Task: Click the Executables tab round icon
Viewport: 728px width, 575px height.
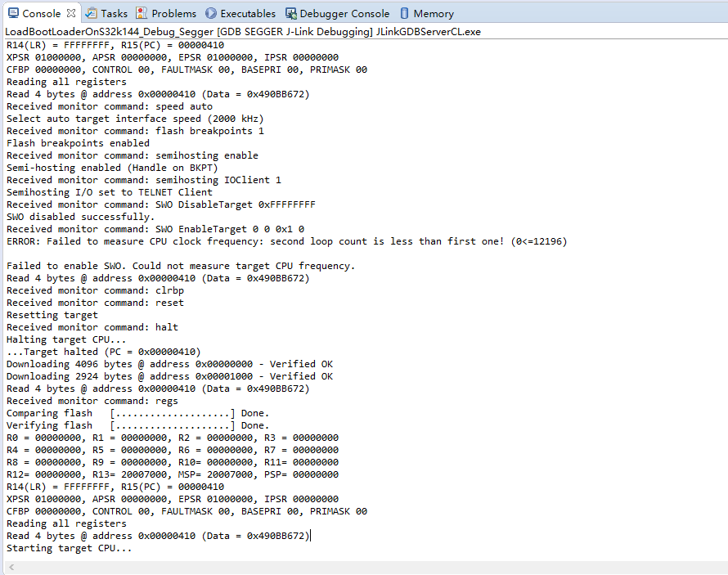Action: pos(211,13)
